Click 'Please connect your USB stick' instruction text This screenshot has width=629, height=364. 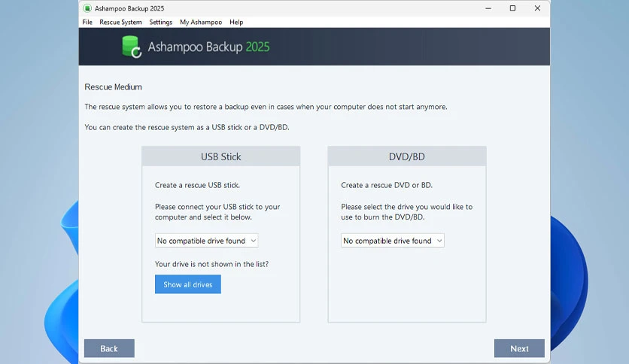pos(217,211)
